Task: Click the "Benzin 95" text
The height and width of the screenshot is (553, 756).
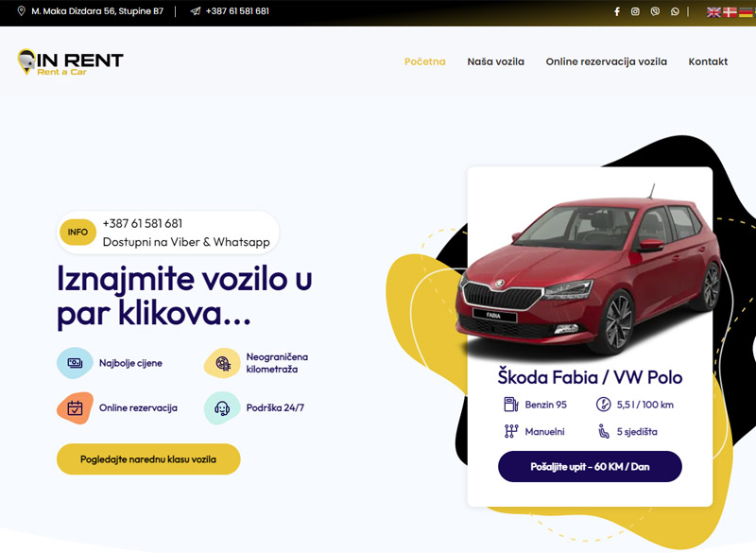Action: [546, 405]
